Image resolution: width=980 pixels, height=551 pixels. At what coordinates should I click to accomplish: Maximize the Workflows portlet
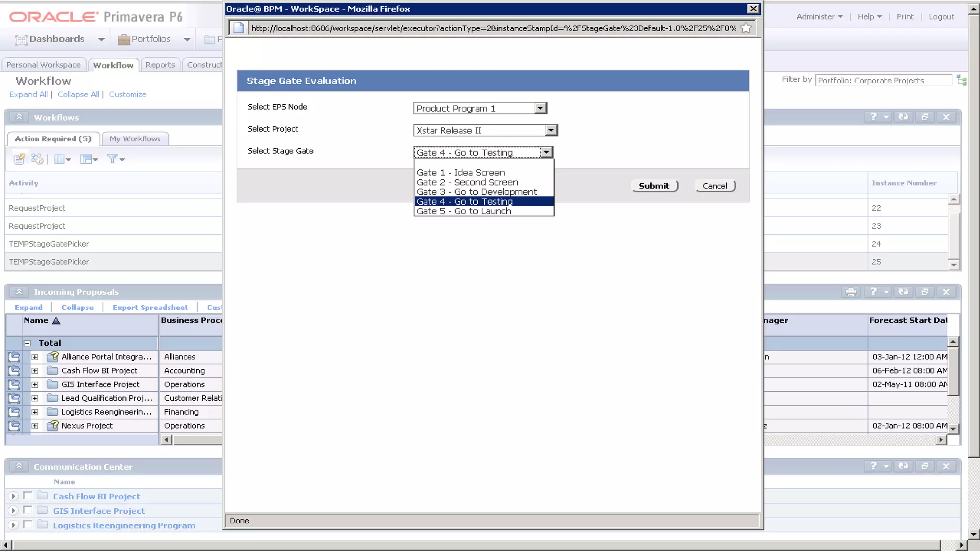[x=924, y=117]
